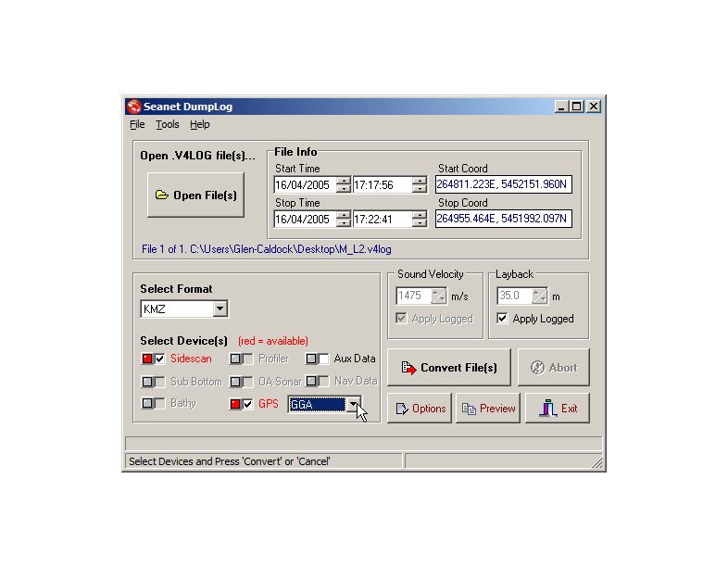Click the red GPS availability indicator
728x567 pixels.
click(x=235, y=404)
